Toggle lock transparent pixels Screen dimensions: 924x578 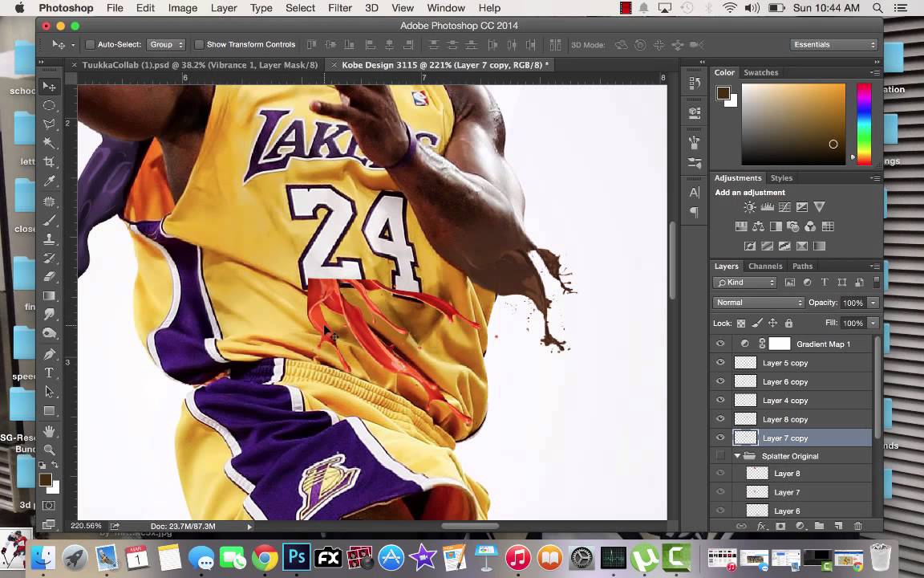click(x=741, y=324)
